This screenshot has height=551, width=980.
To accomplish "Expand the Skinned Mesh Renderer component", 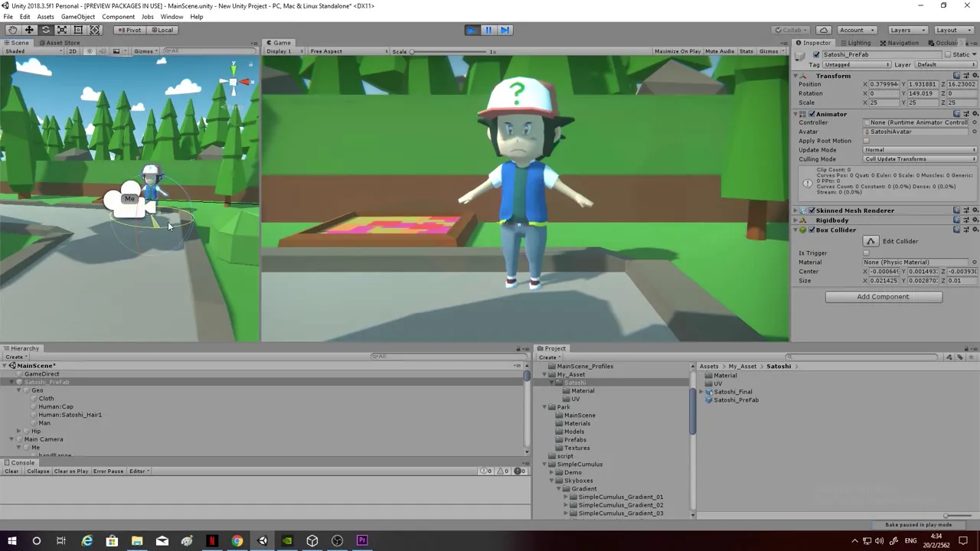I will point(796,210).
